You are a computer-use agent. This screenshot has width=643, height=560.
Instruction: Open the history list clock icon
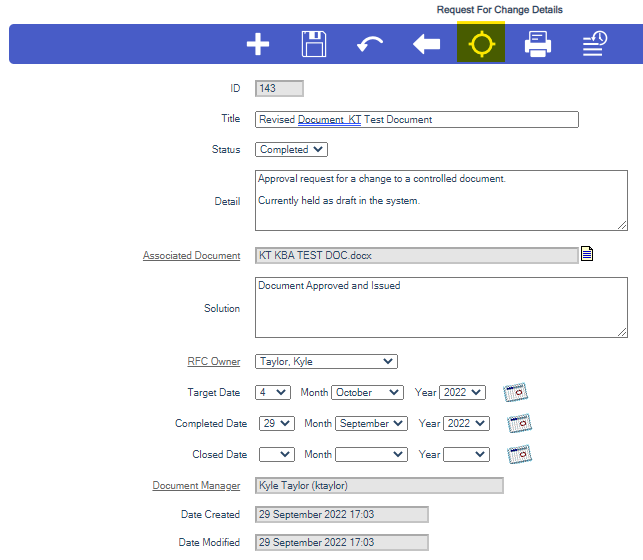[595, 44]
